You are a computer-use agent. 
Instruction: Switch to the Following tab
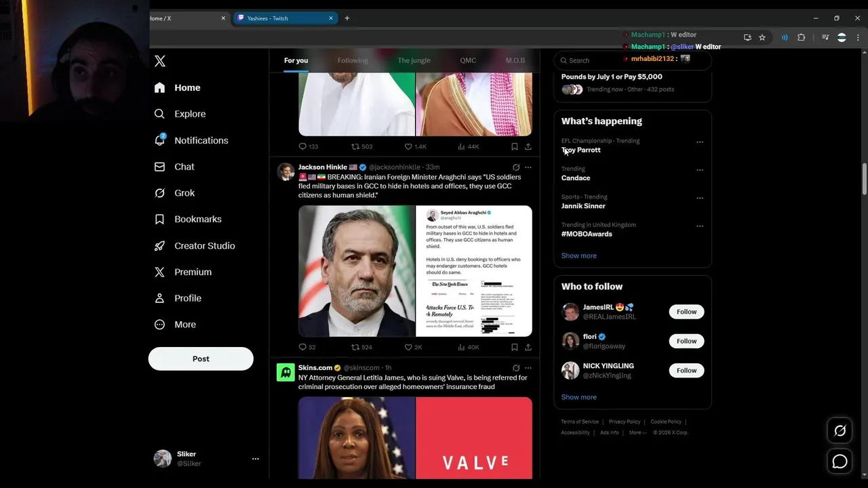click(353, 60)
